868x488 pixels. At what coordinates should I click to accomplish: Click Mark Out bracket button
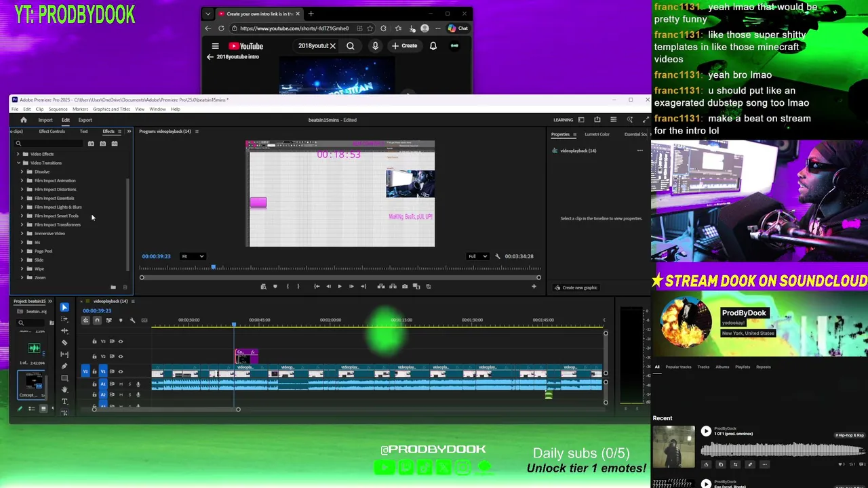point(298,286)
